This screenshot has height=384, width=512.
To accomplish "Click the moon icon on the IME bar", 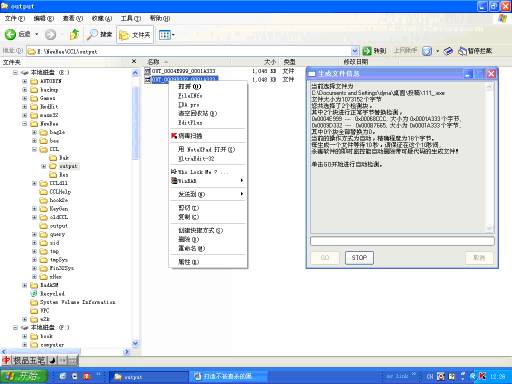I will [53, 360].
